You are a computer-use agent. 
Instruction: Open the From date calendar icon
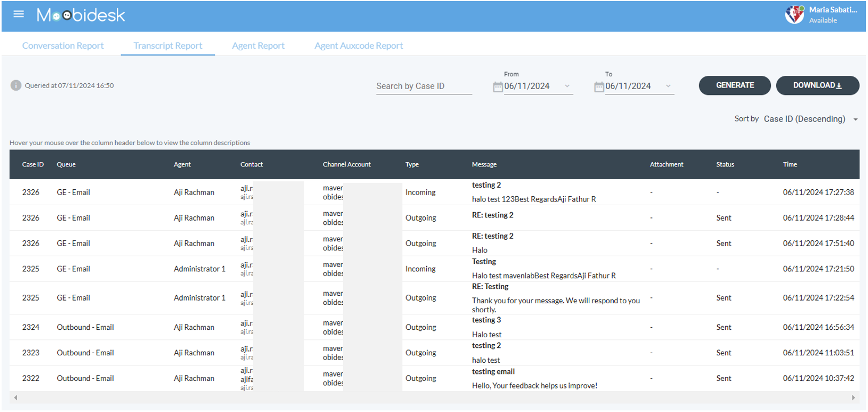(497, 87)
